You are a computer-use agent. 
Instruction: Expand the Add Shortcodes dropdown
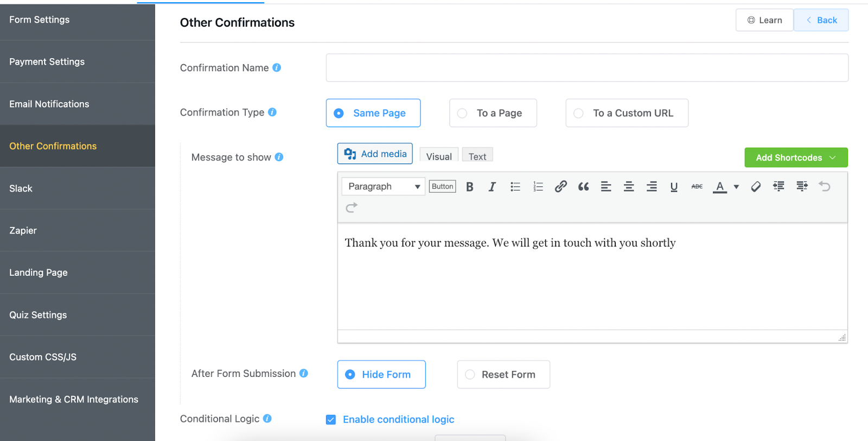click(x=796, y=157)
